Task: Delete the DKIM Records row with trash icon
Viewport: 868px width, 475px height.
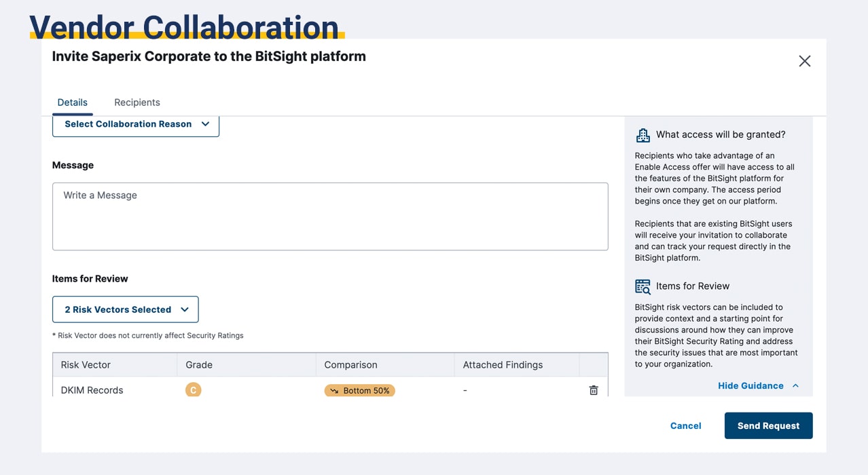Action: tap(594, 390)
